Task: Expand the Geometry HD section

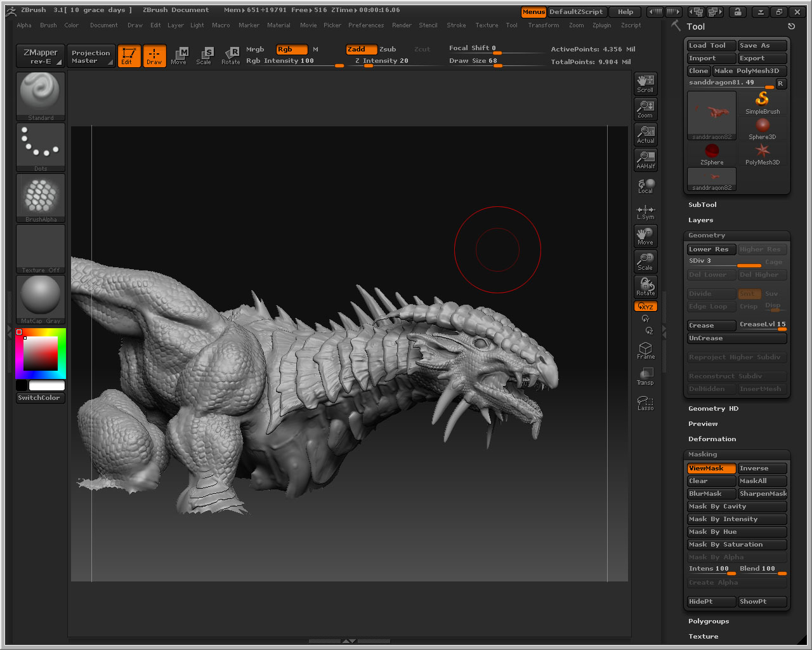Action: click(713, 409)
